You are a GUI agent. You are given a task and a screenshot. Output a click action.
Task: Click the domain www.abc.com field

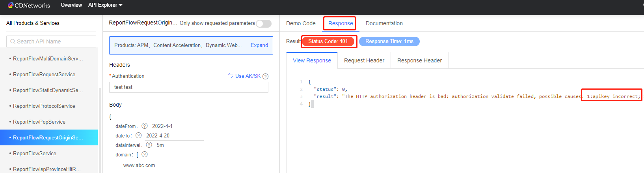(151, 165)
